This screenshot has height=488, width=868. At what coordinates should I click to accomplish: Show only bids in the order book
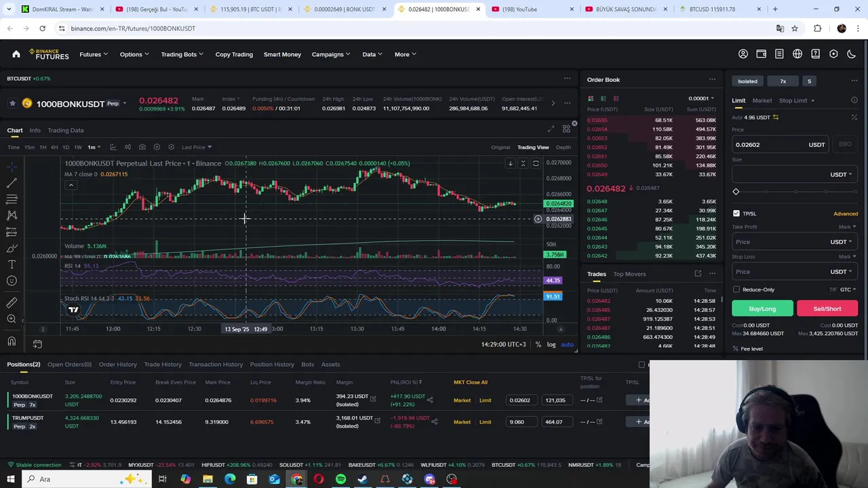pos(603,98)
